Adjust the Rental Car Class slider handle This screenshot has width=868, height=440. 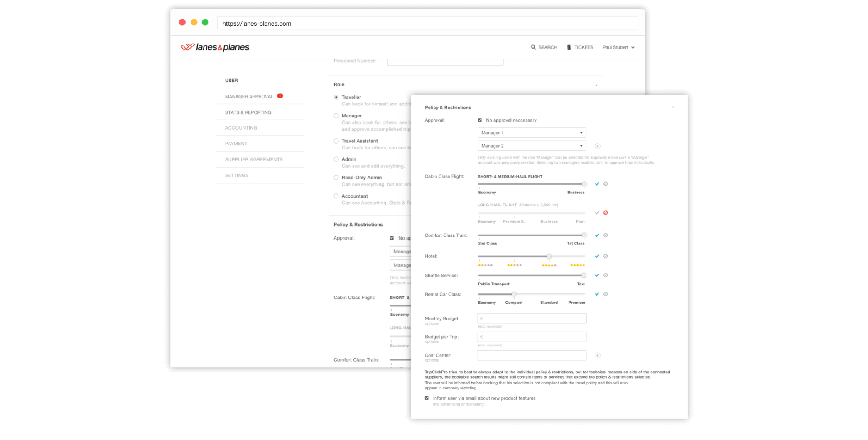pos(514,294)
